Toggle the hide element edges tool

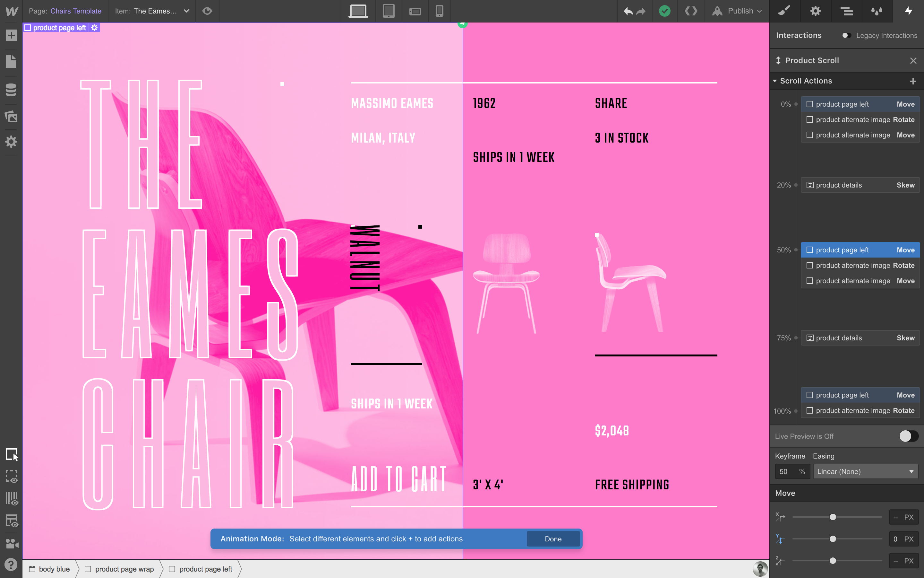tap(12, 477)
